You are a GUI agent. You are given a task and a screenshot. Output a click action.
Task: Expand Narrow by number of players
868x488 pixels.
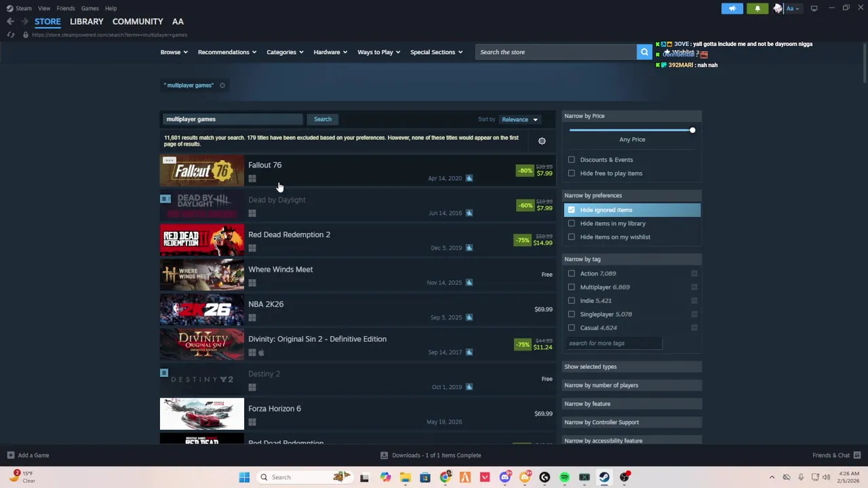(632, 385)
